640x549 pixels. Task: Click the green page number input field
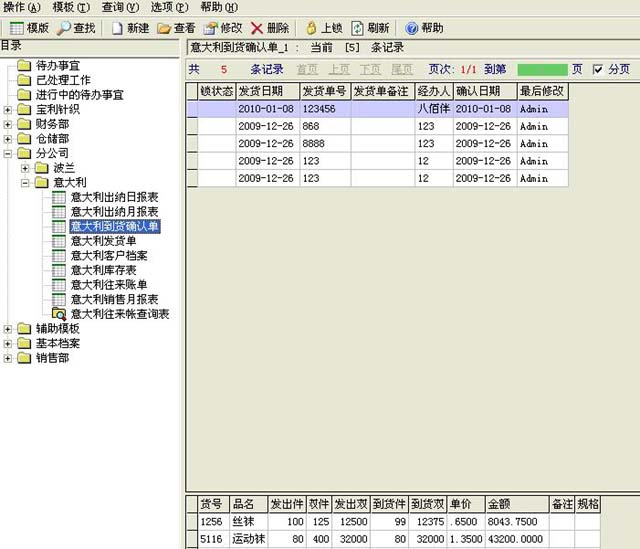541,69
